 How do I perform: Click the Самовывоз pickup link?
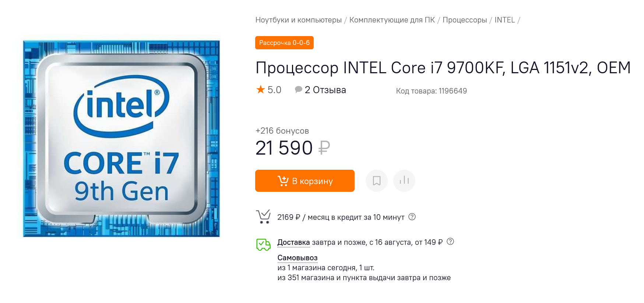pyautogui.click(x=297, y=258)
